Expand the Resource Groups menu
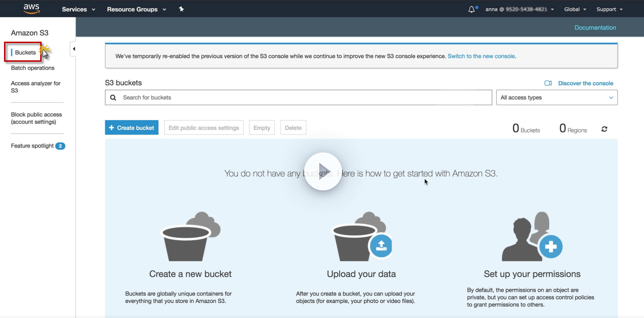This screenshot has width=644, height=318. click(x=137, y=9)
